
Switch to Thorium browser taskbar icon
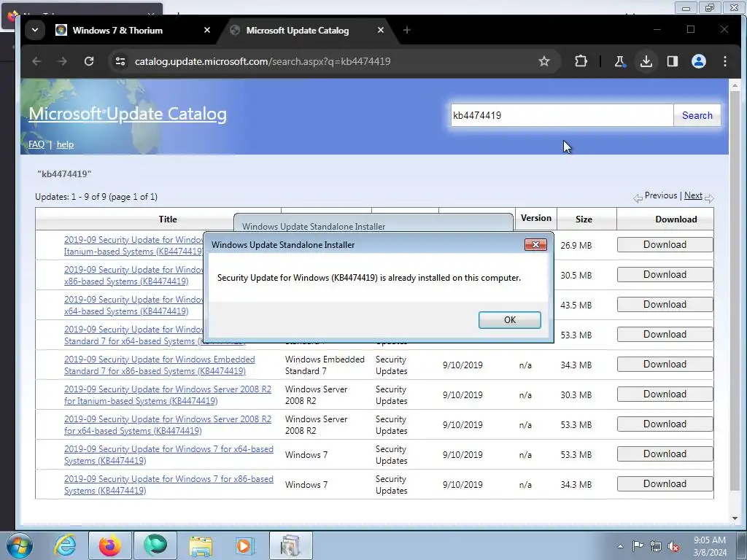pos(155,545)
